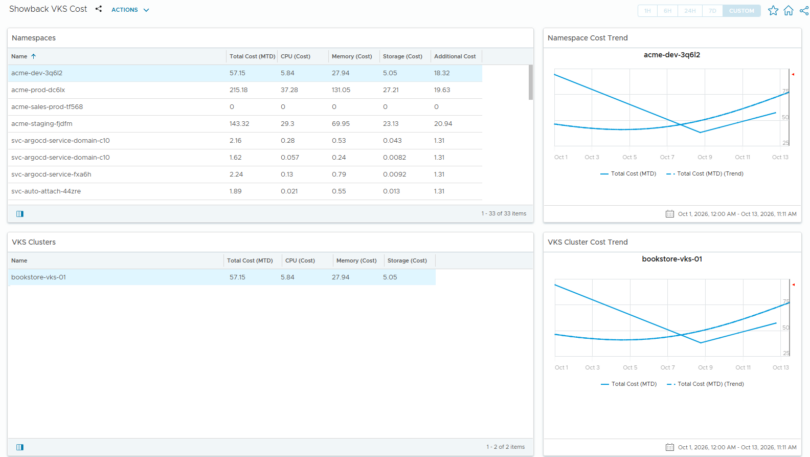Open VKS Clusters column chooser icon

[x=20, y=447]
